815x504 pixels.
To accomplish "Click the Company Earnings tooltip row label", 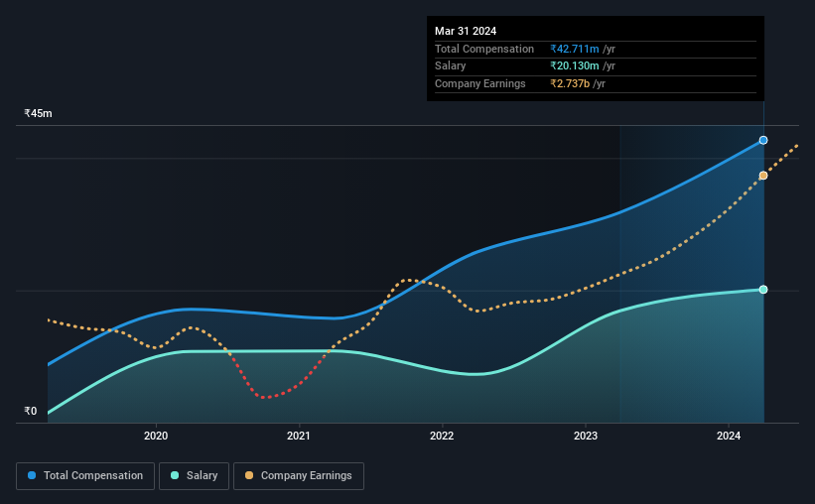I will coord(480,83).
